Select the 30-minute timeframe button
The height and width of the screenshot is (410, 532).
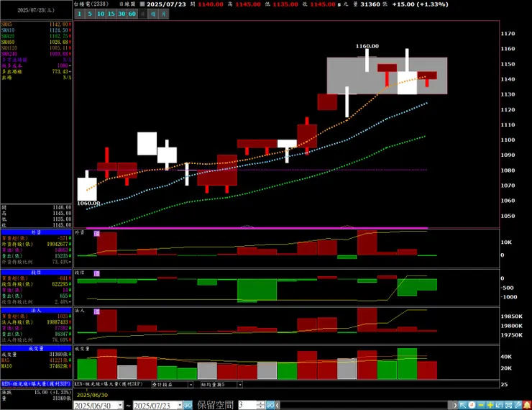click(x=121, y=14)
